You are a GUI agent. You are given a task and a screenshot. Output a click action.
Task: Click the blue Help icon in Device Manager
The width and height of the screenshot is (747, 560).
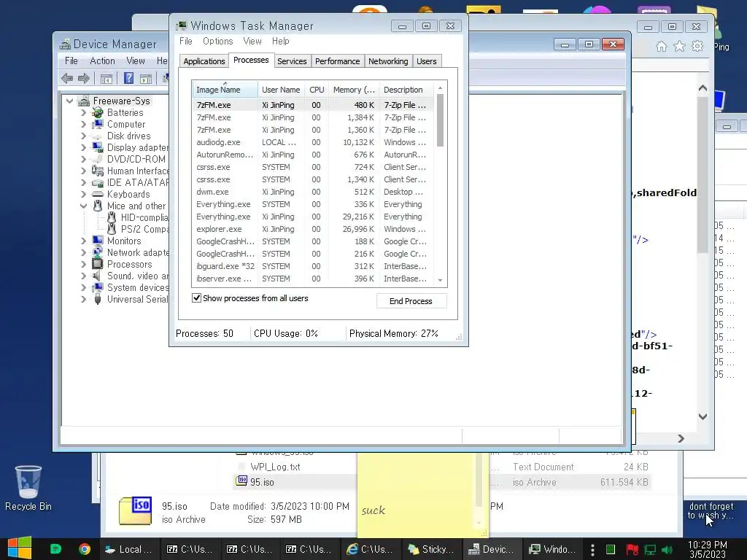(x=128, y=78)
